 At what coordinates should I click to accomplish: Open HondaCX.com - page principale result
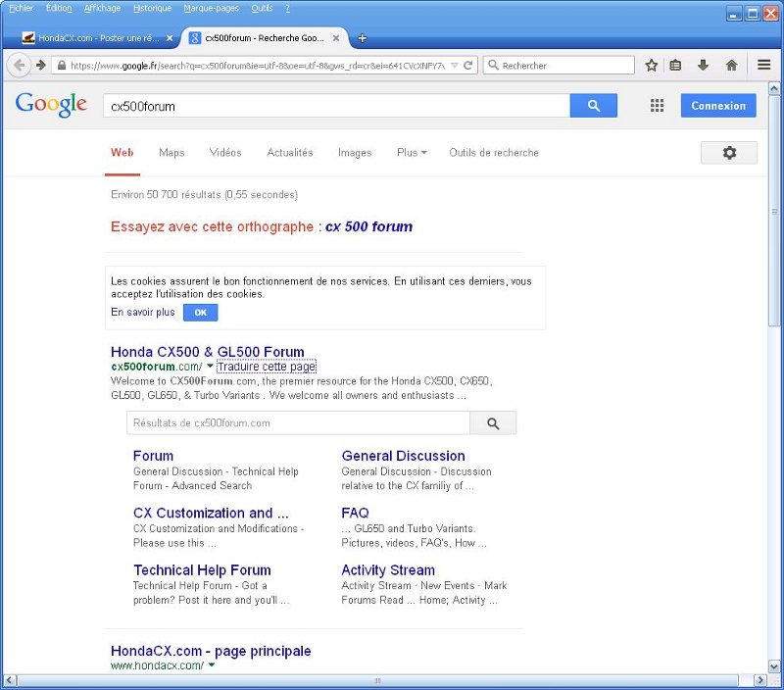pos(211,651)
